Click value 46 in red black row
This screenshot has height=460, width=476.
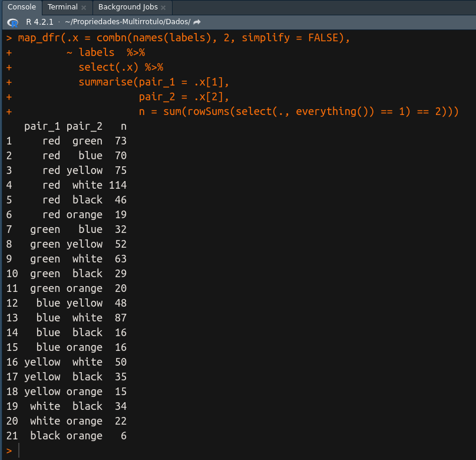coord(121,200)
